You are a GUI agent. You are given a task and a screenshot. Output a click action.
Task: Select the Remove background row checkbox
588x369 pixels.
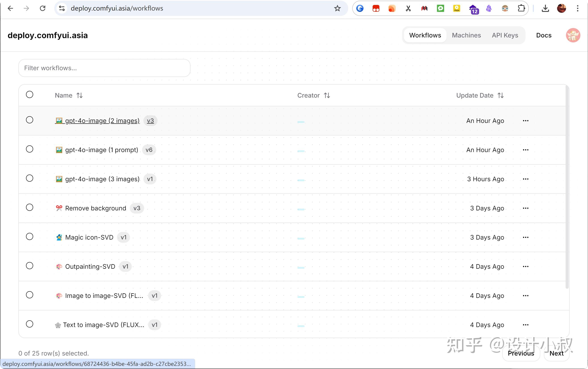[x=30, y=207]
